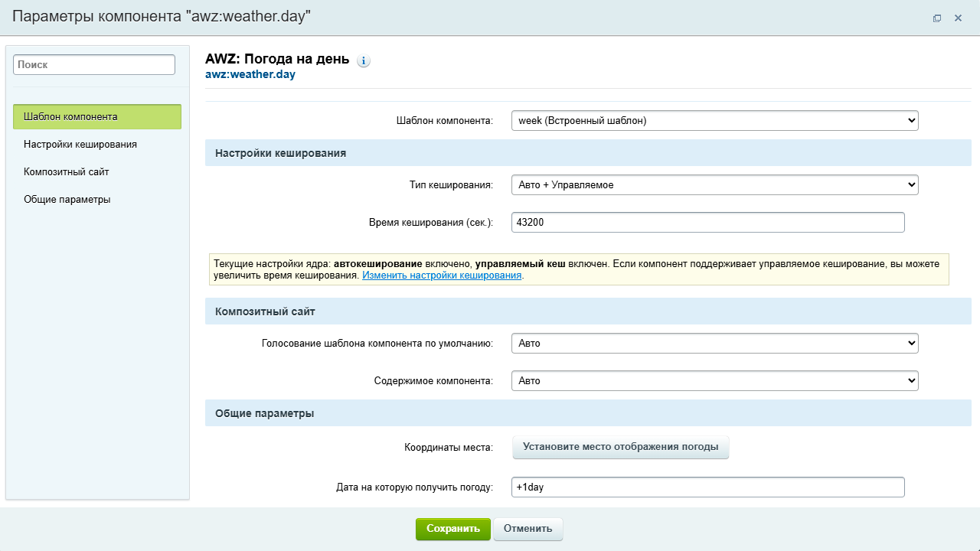Go to "Настройки кеширования" in the sidebar
The image size is (980, 551).
(x=80, y=144)
